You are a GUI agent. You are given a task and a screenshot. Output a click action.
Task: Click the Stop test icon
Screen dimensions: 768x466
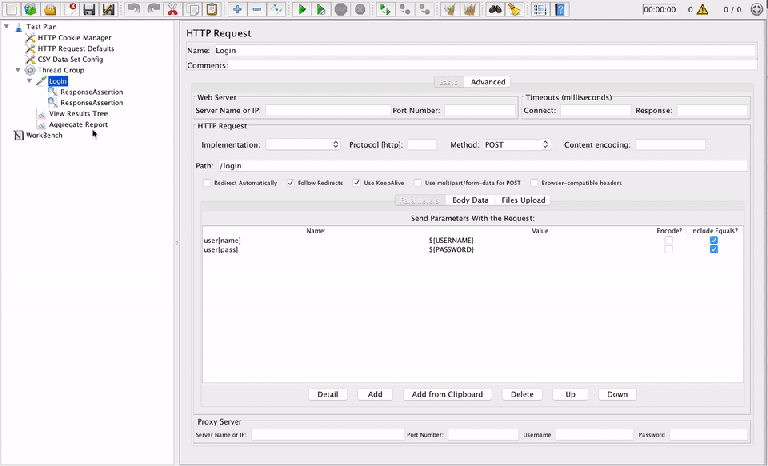[x=341, y=9]
